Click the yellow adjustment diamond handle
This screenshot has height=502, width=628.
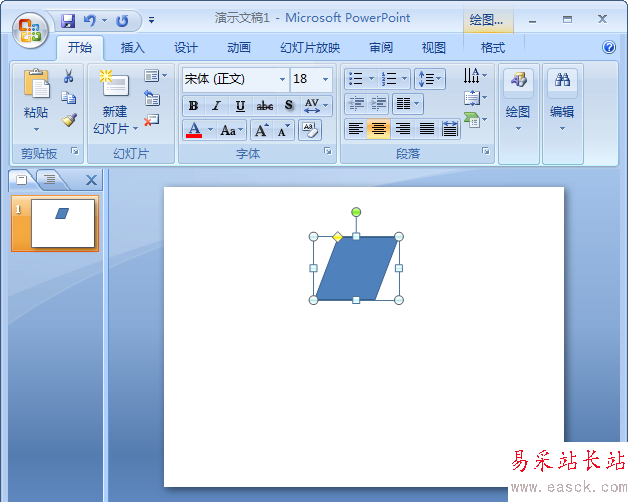pos(338,237)
